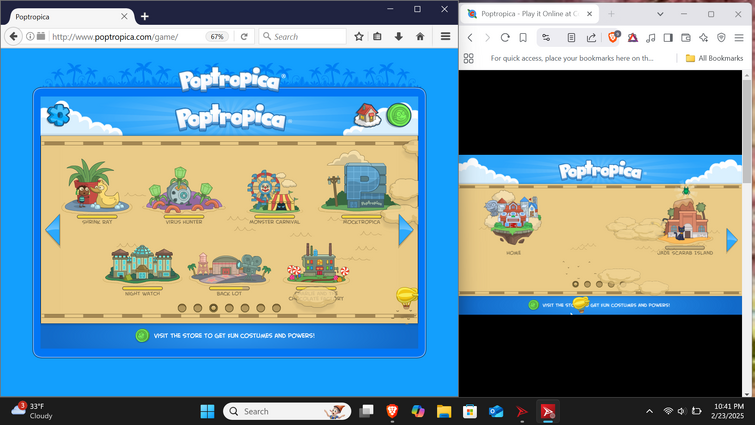
Task: Open the All Bookmarks folder in Brave
Action: coord(715,58)
